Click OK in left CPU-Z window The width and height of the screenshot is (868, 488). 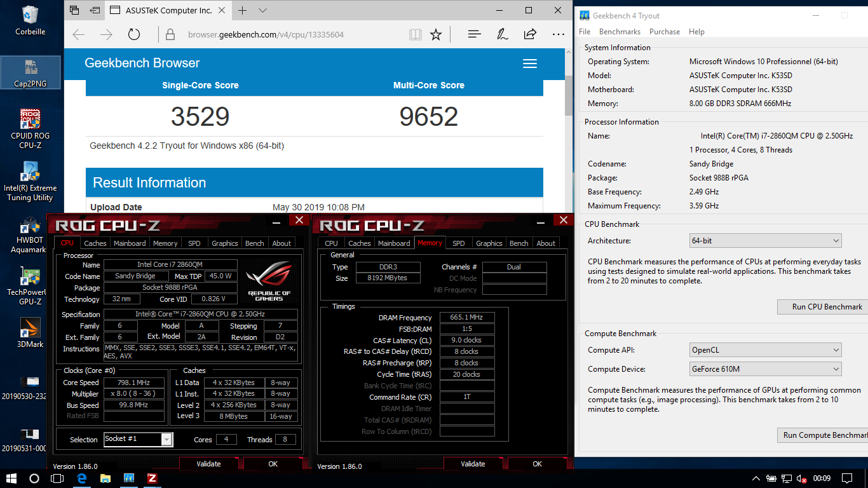tap(273, 464)
